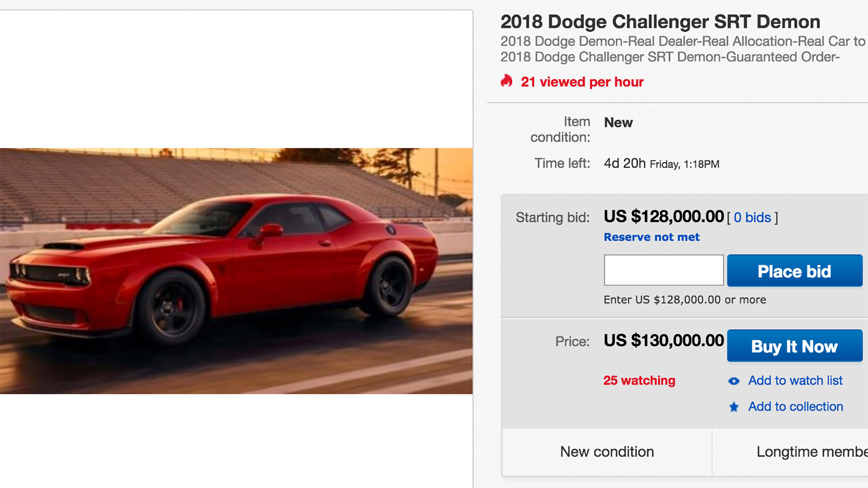The image size is (868, 488).
Task: Click the eye icon beside watch list
Action: (x=734, y=381)
